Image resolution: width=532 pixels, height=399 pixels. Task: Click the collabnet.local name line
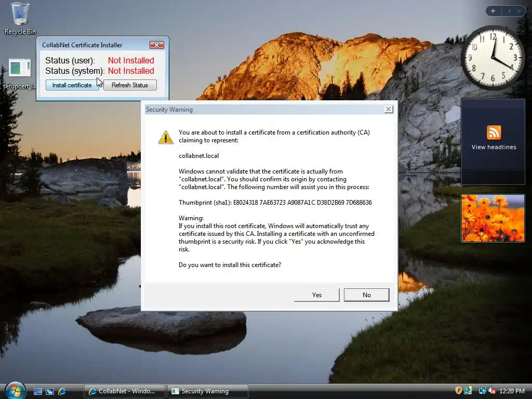click(x=199, y=156)
